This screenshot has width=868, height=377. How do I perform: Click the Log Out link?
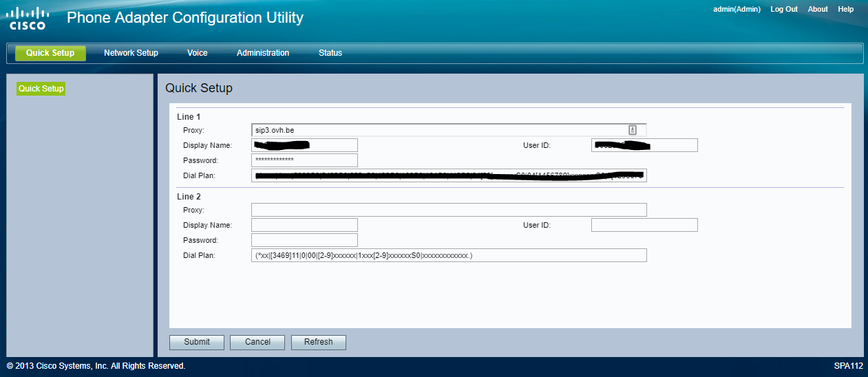(x=783, y=10)
